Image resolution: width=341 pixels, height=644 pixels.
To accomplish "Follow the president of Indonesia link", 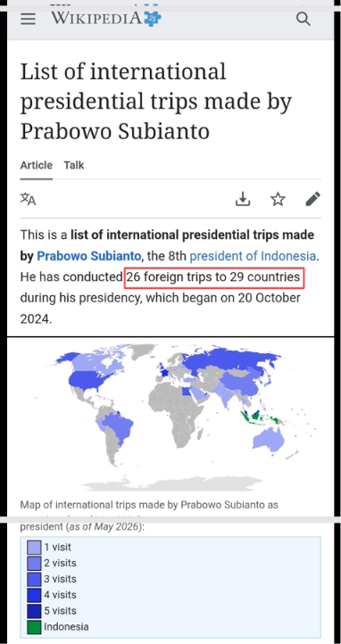I will (253, 256).
